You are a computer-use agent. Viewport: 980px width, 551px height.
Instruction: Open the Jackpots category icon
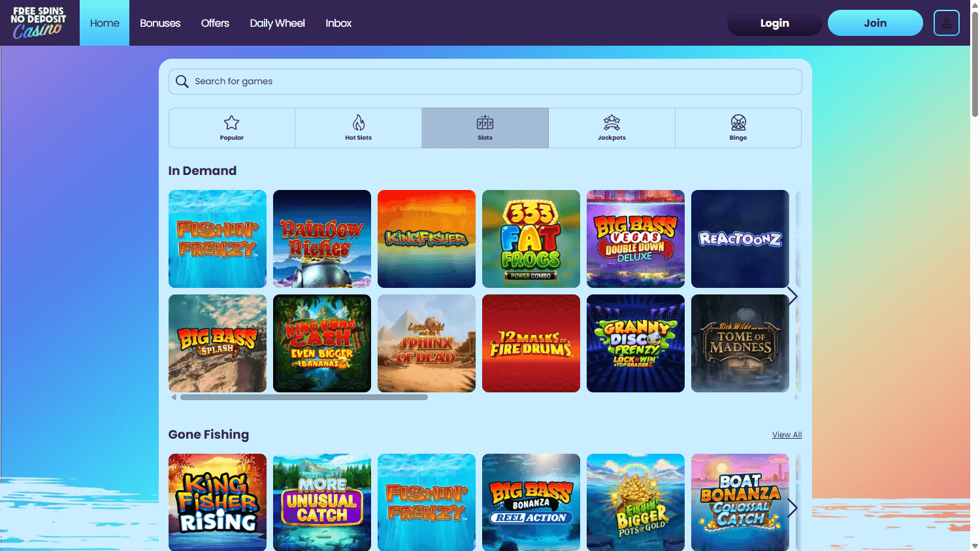tap(612, 121)
